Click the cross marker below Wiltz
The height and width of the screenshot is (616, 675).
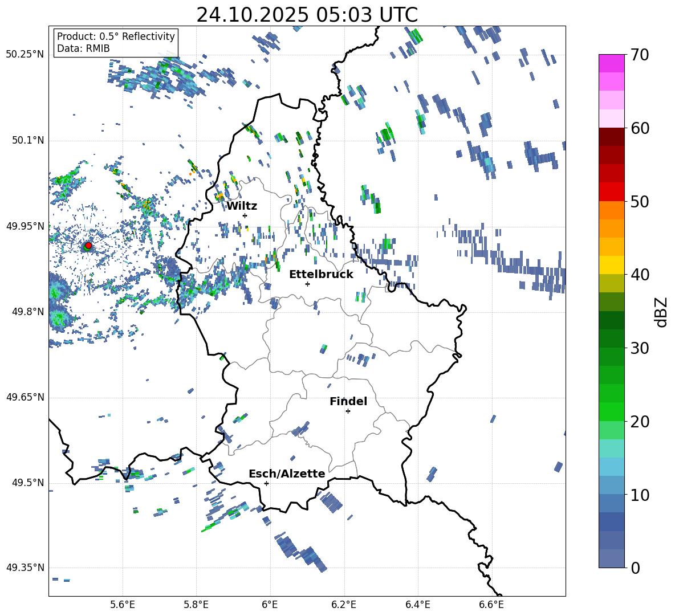(245, 215)
